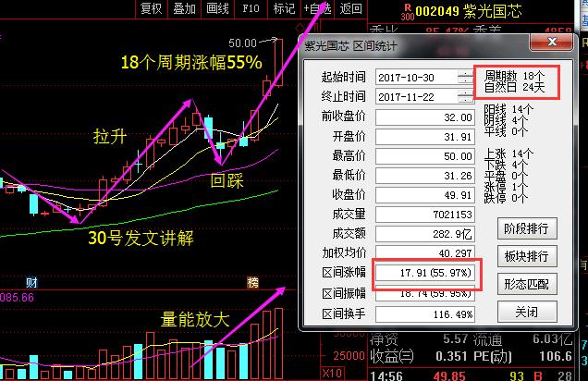Click the 085.66 volume indicator value
The height and width of the screenshot is (381, 588).
(x=17, y=298)
